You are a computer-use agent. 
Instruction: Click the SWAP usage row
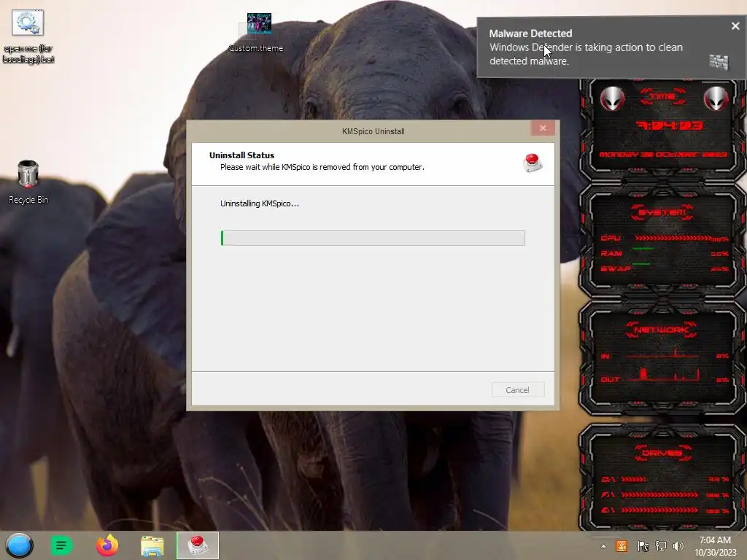click(665, 268)
